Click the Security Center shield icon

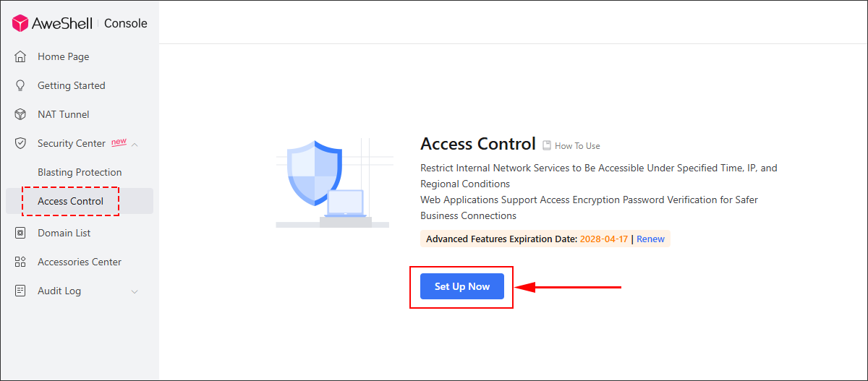coord(20,143)
